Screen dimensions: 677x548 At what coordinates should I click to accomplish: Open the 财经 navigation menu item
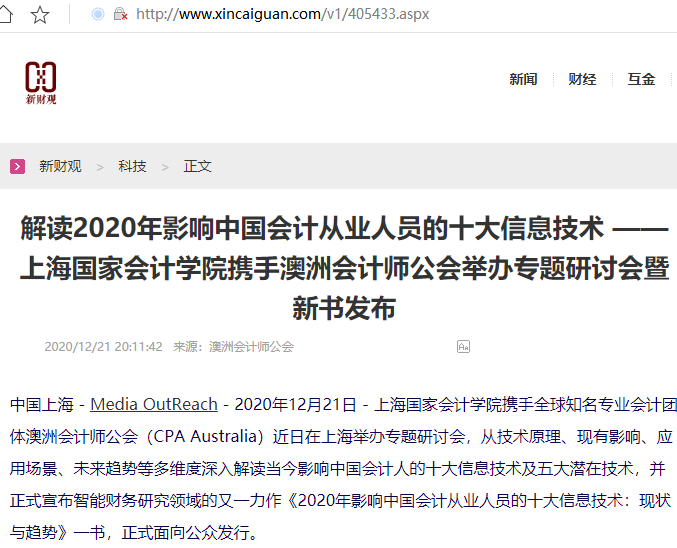[582, 80]
